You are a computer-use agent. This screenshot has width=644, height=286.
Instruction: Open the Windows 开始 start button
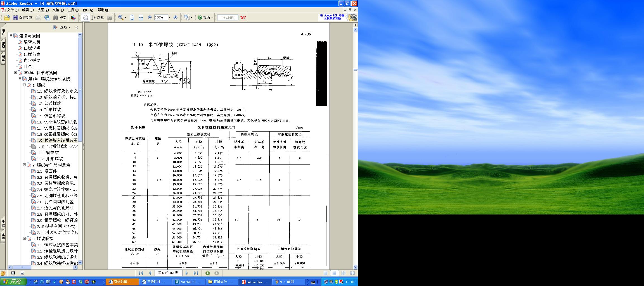13,282
